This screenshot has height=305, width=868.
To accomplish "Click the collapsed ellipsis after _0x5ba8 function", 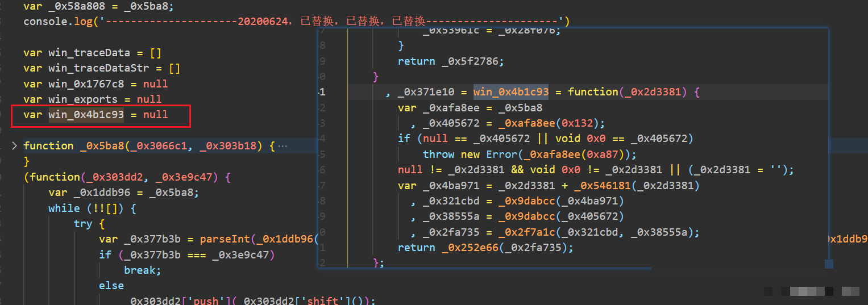I will click(282, 147).
